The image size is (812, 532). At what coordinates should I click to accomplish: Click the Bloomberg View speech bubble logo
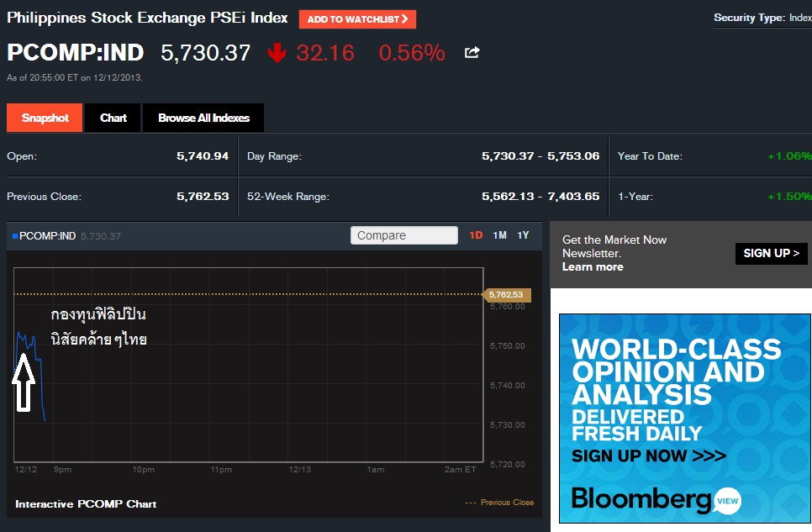pos(728,501)
